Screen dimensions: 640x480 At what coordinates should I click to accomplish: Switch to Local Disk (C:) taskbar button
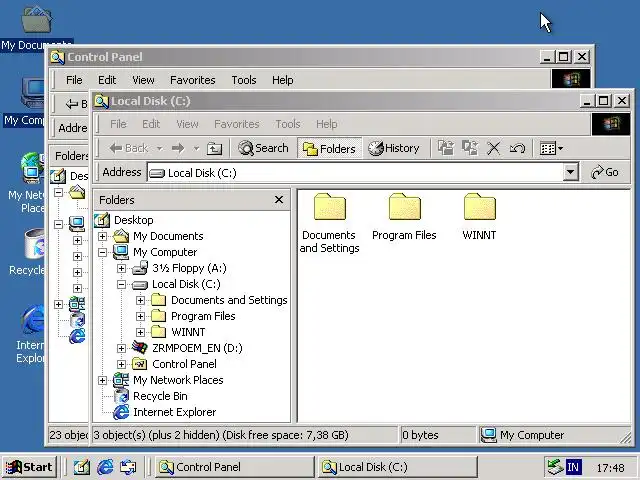coord(397,467)
